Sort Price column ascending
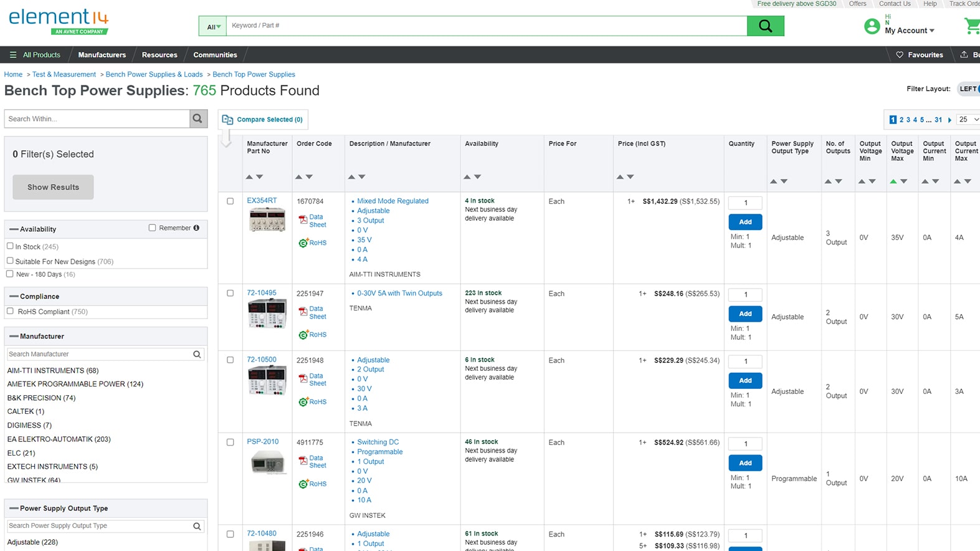The height and width of the screenshot is (551, 980). [620, 177]
